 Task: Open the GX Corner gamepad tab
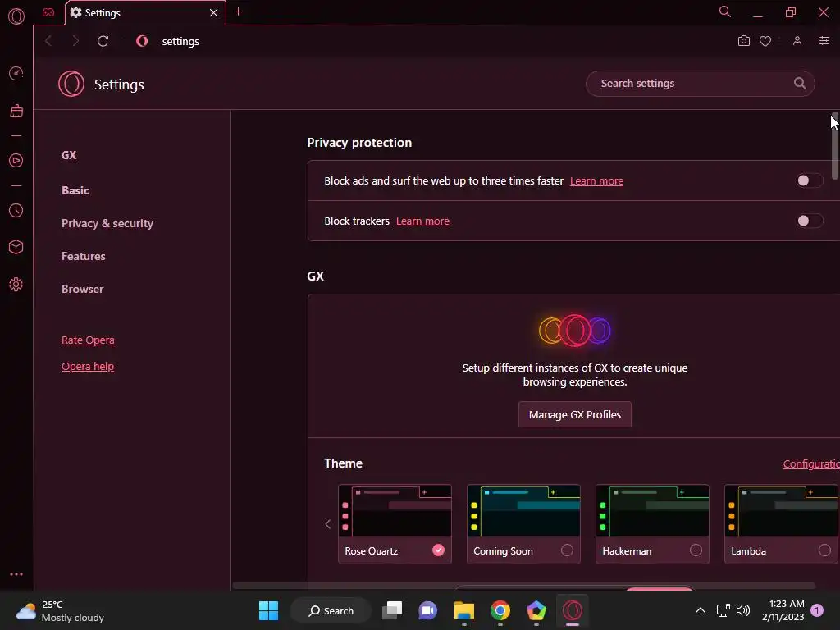(48, 12)
